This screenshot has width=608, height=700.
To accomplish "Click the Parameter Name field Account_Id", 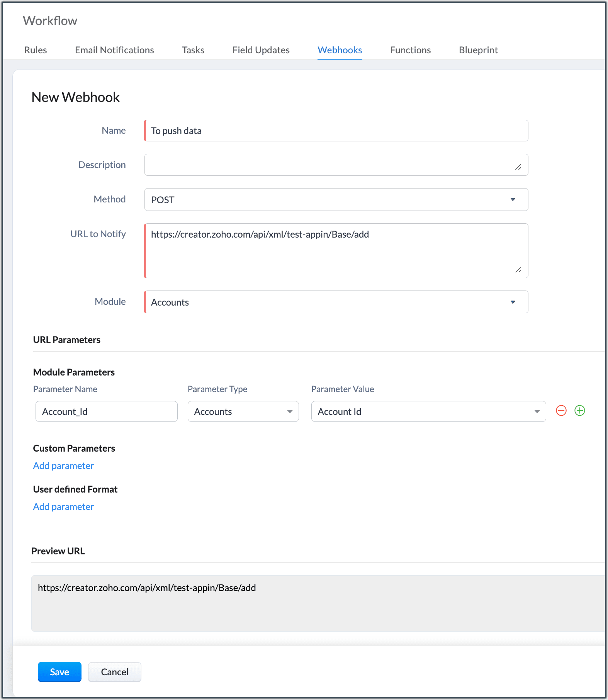I will click(x=106, y=412).
